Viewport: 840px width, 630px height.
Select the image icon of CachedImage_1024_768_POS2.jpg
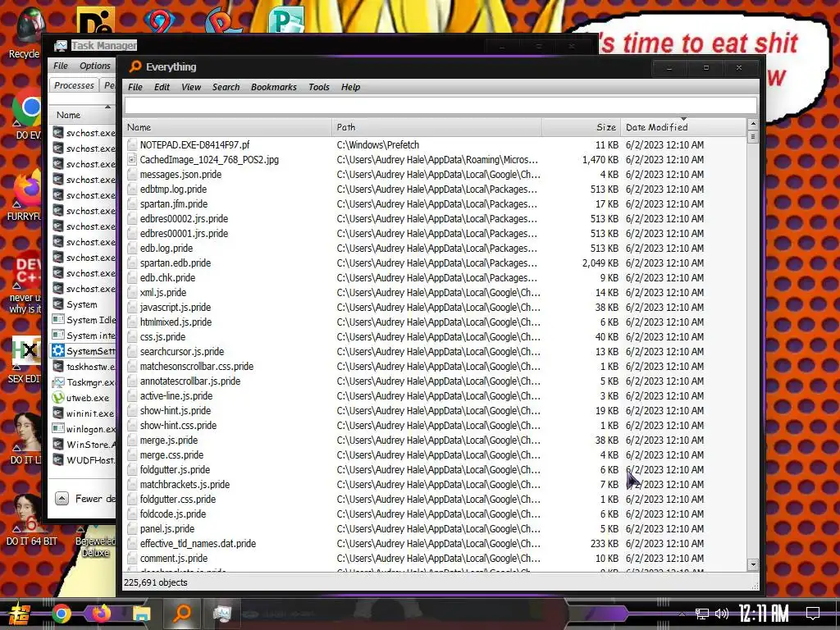click(x=132, y=160)
